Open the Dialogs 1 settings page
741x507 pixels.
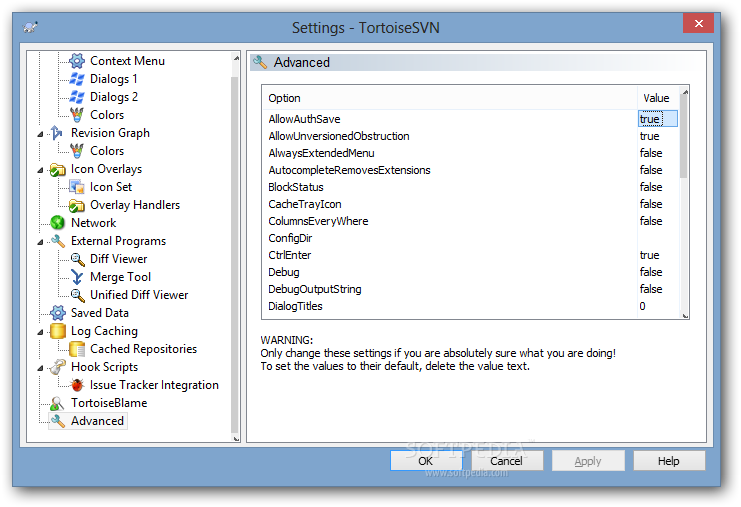pyautogui.click(x=113, y=79)
